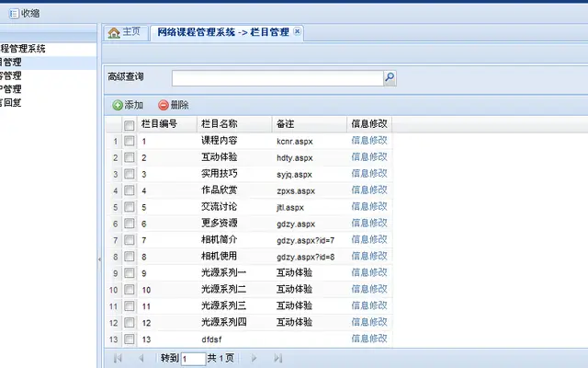The height and width of the screenshot is (368, 588).
Task: Click gdzy.aspx?id=7 remark cell
Action: pos(306,241)
